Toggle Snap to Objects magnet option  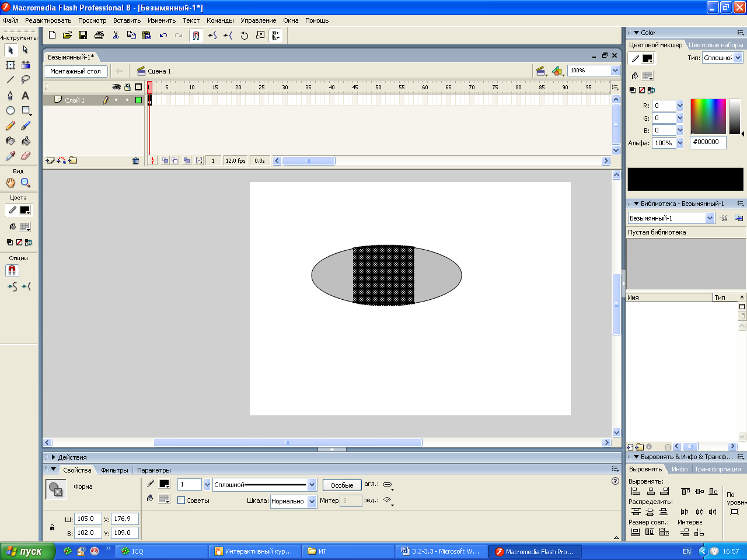pyautogui.click(x=12, y=271)
